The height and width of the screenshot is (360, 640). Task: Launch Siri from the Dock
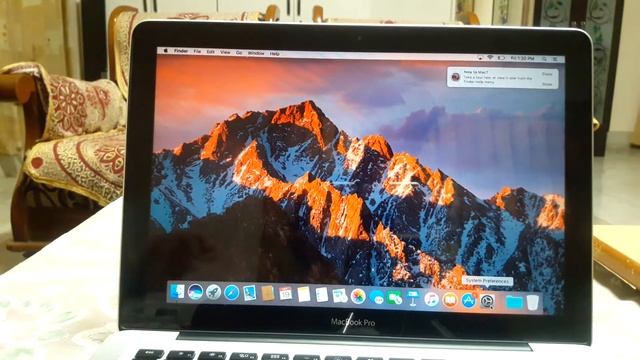click(x=196, y=292)
